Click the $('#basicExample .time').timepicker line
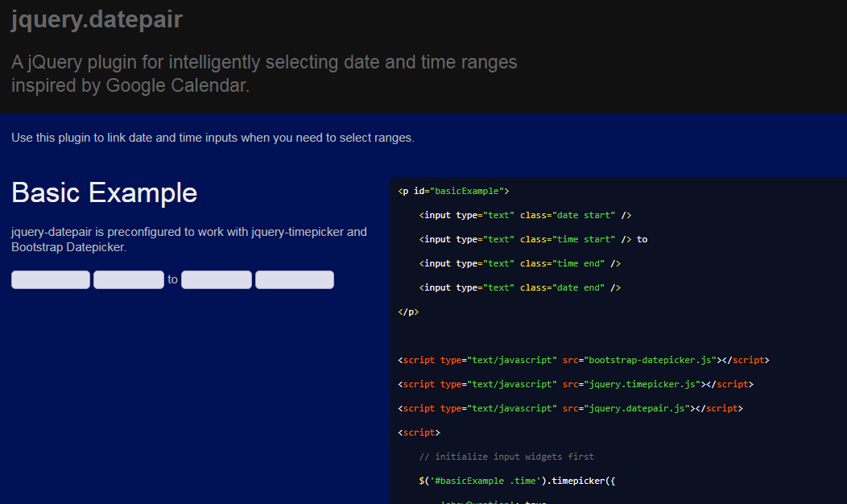Image resolution: width=847 pixels, height=504 pixels. click(x=517, y=481)
